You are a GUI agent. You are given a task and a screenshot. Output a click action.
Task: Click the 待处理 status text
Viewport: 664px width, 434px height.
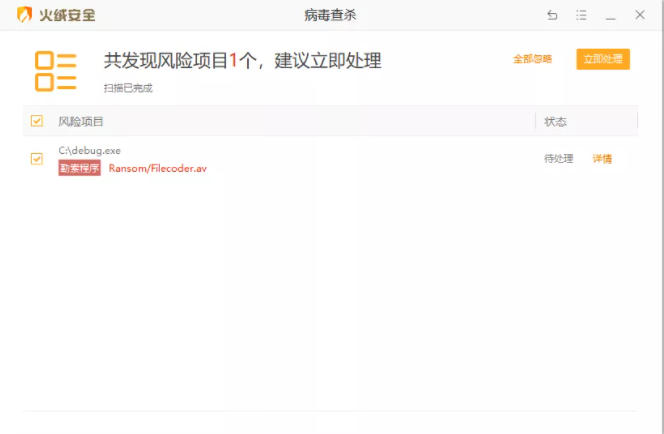click(558, 159)
